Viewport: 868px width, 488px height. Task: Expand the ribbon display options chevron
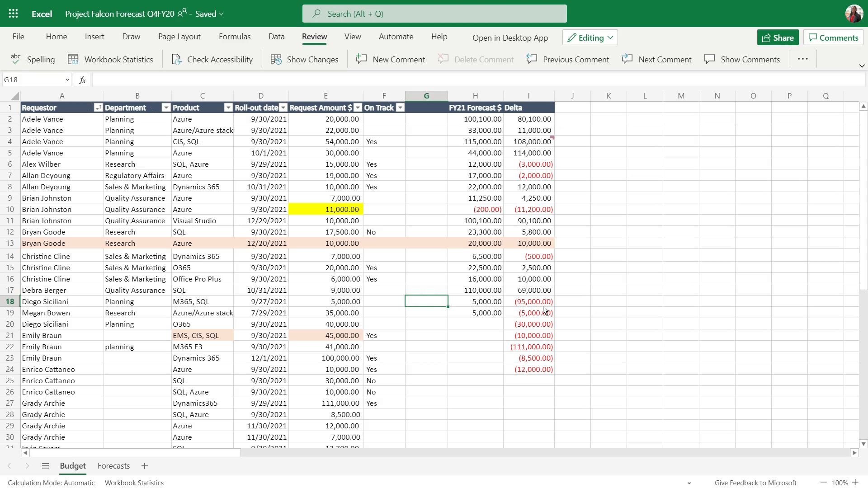pos(862,66)
